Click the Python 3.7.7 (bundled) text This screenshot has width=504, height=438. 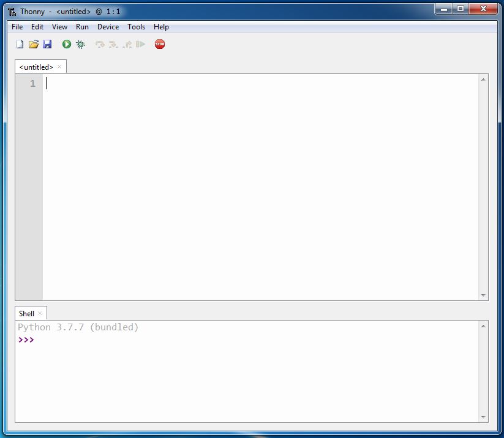78,327
